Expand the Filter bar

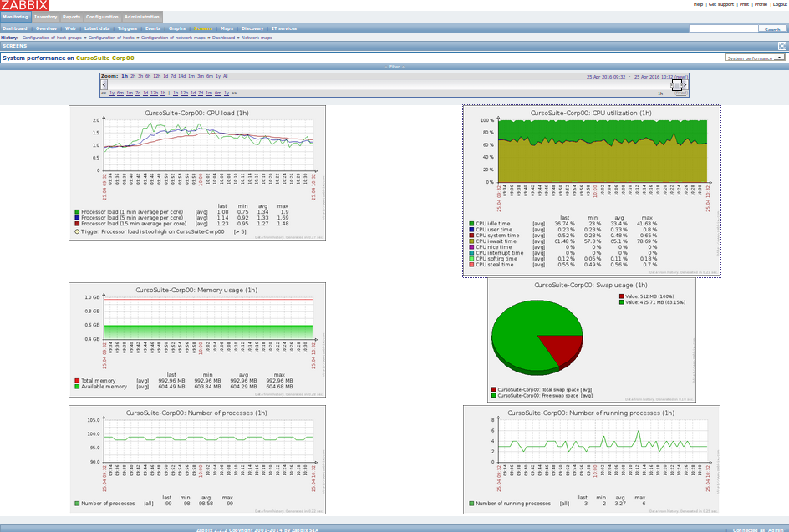coord(394,66)
